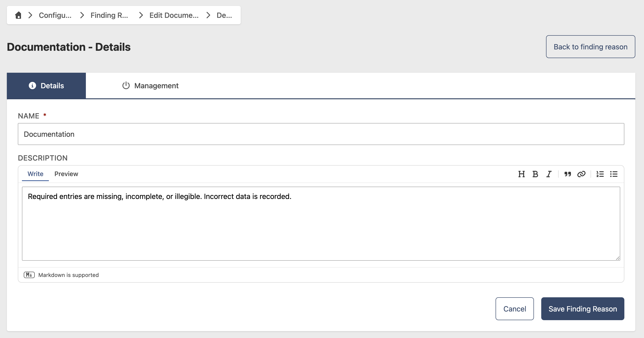Apply bold with the B icon

535,174
